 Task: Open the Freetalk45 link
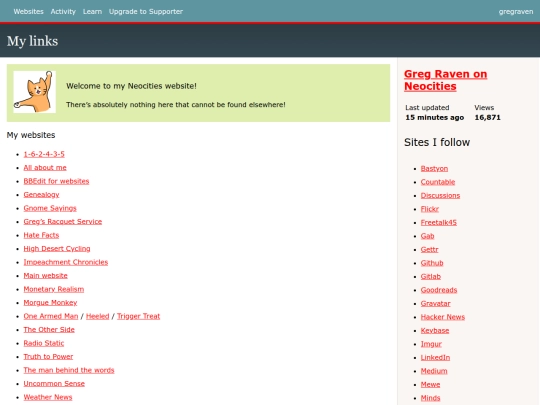click(439, 222)
